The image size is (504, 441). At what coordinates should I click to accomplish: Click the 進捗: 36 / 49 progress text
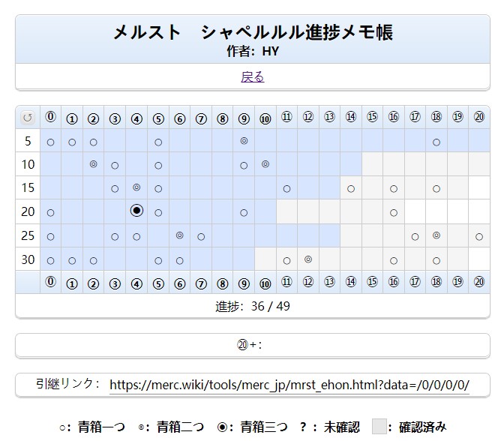(x=253, y=306)
